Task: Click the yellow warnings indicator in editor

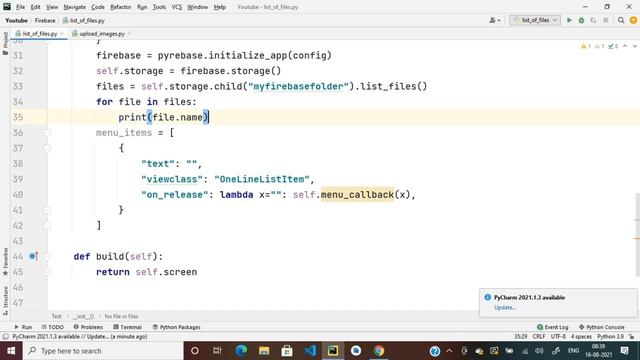Action: tap(586, 46)
